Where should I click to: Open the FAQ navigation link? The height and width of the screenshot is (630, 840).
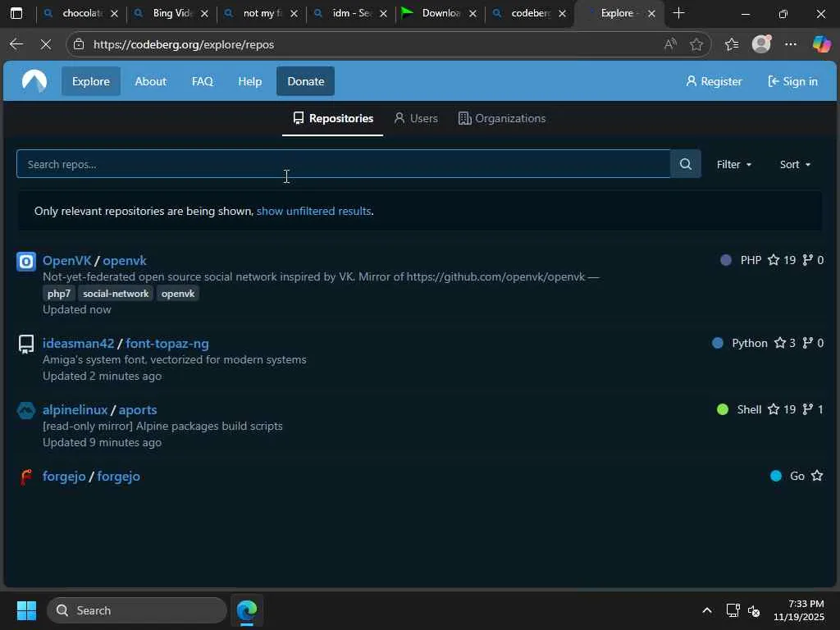coord(203,81)
